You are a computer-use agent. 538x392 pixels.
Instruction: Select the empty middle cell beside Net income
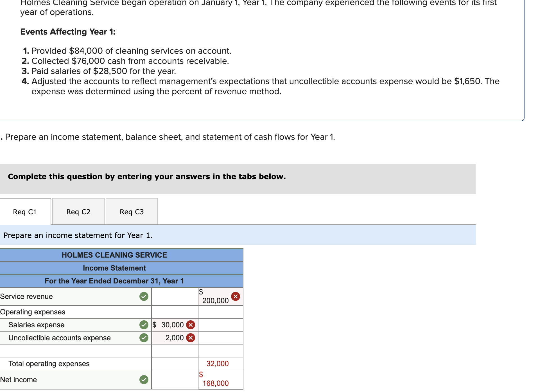174,379
